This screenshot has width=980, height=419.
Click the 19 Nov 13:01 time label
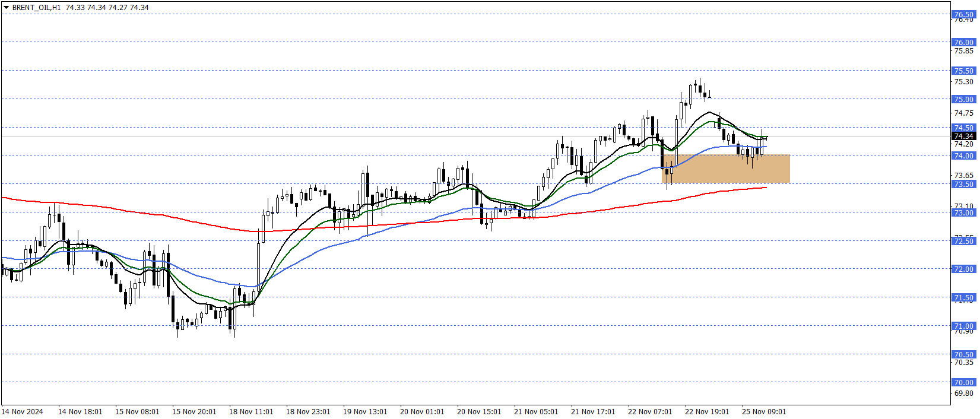[x=365, y=411]
